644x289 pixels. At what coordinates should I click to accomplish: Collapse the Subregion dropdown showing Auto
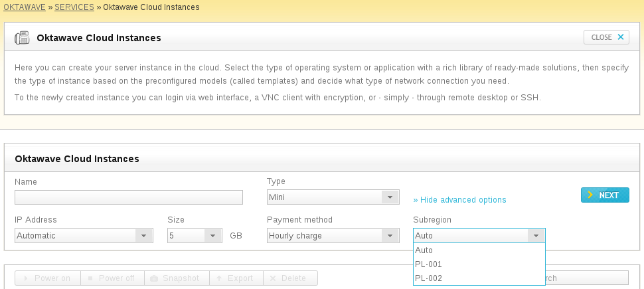[479, 236]
